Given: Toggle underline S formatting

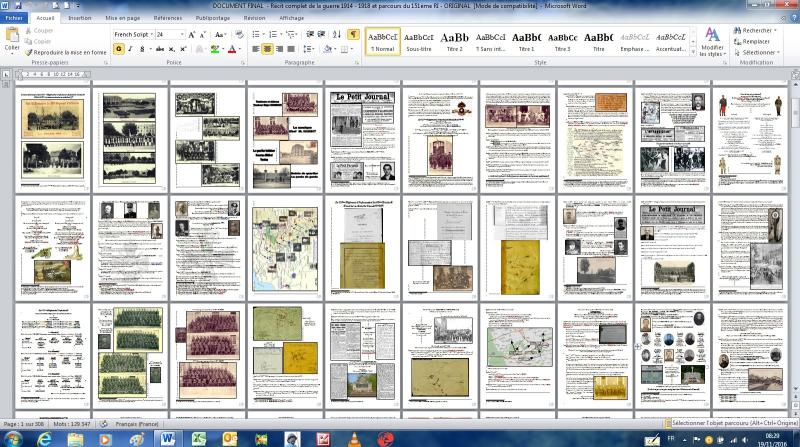Looking at the screenshot, I should point(142,49).
